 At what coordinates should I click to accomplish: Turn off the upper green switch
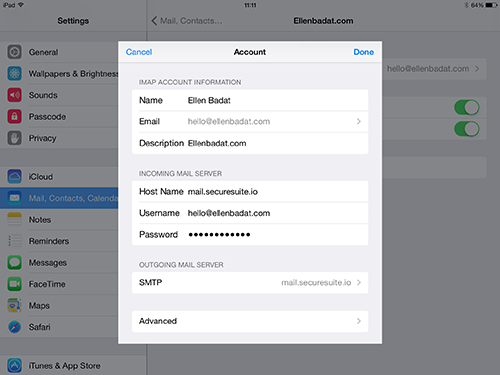(467, 107)
